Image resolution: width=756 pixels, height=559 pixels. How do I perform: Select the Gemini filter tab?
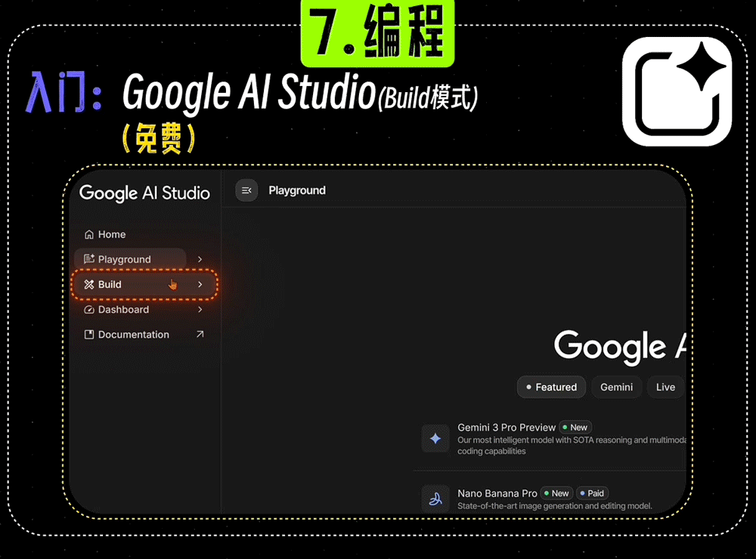pyautogui.click(x=617, y=387)
